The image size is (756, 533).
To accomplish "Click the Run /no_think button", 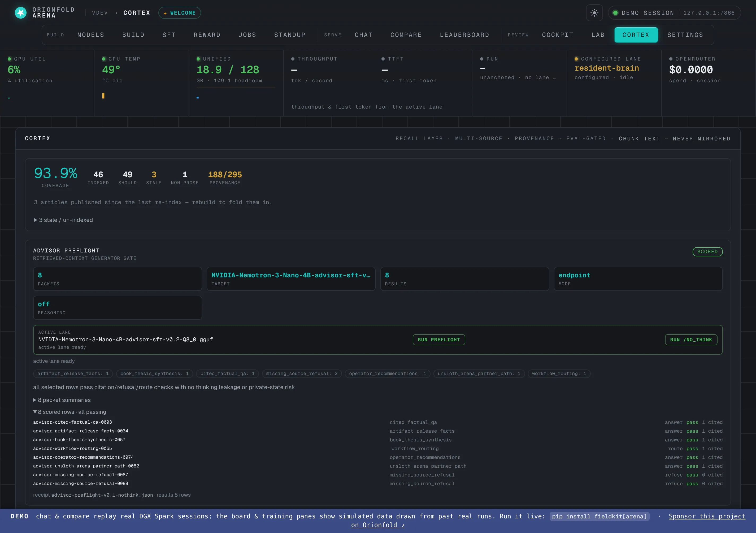I will [691, 340].
